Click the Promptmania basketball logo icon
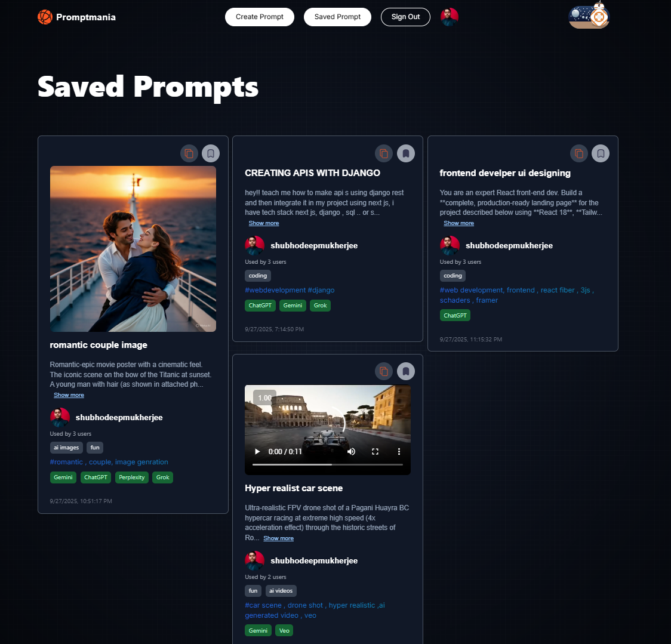 point(45,17)
